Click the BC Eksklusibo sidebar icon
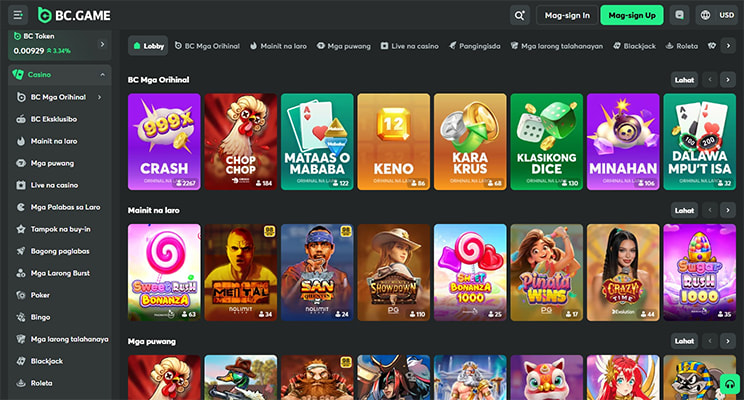744x400 pixels. (21, 119)
